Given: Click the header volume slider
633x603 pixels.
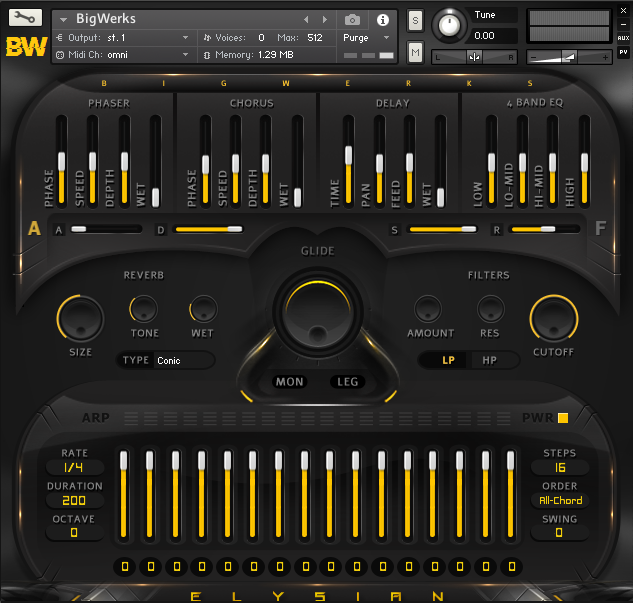Looking at the screenshot, I should 569,57.
